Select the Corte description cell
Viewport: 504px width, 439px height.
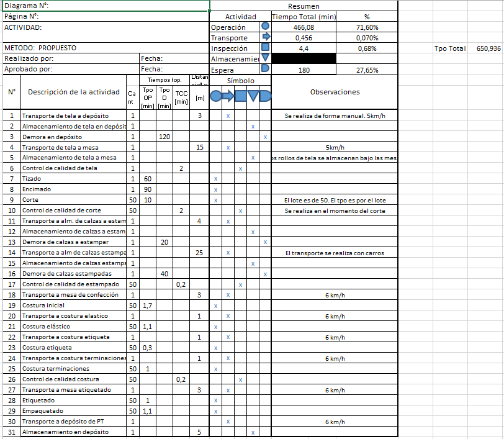pos(74,200)
